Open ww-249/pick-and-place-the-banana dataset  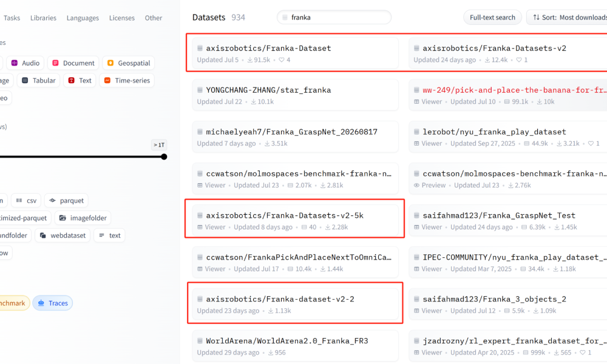(508, 95)
